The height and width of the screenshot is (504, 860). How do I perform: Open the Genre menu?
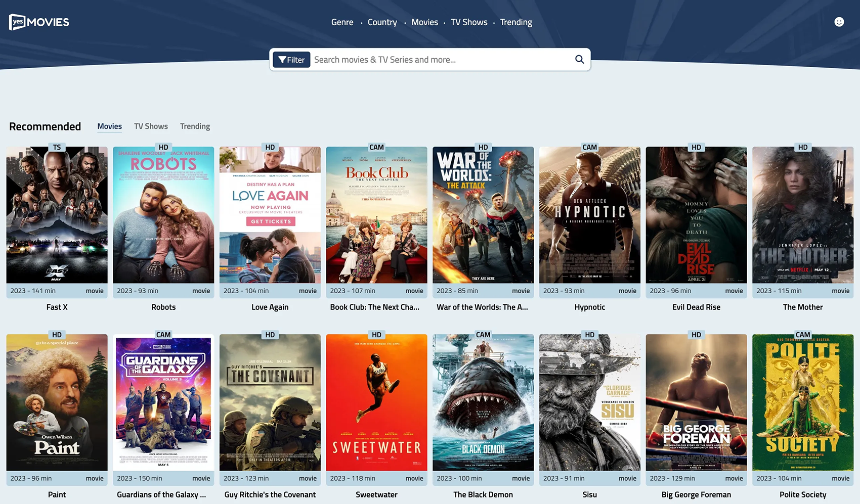342,22
